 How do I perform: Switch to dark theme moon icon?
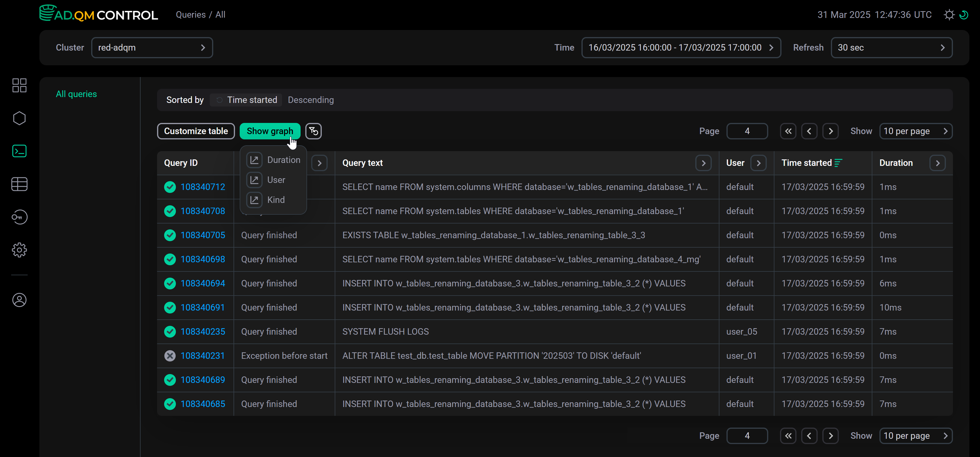[964, 15]
